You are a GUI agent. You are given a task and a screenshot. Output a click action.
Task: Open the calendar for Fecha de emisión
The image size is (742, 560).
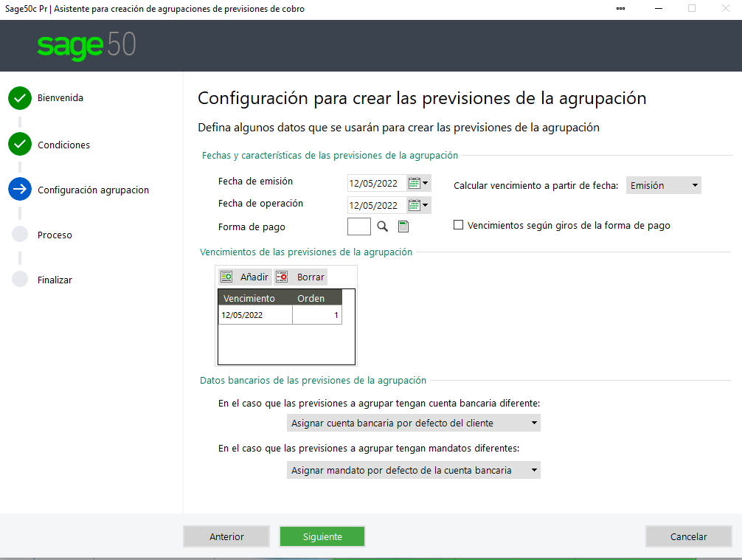(414, 183)
